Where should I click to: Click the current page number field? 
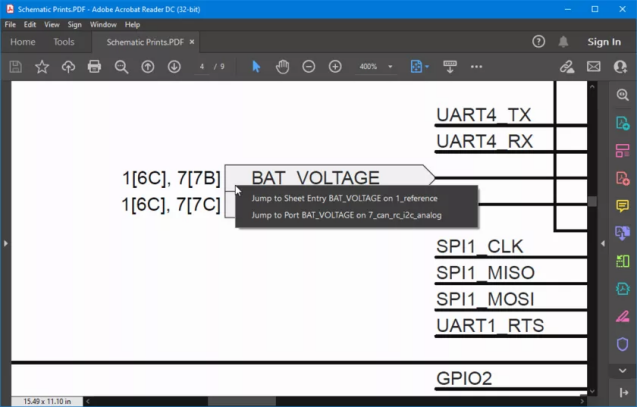pyautogui.click(x=203, y=66)
